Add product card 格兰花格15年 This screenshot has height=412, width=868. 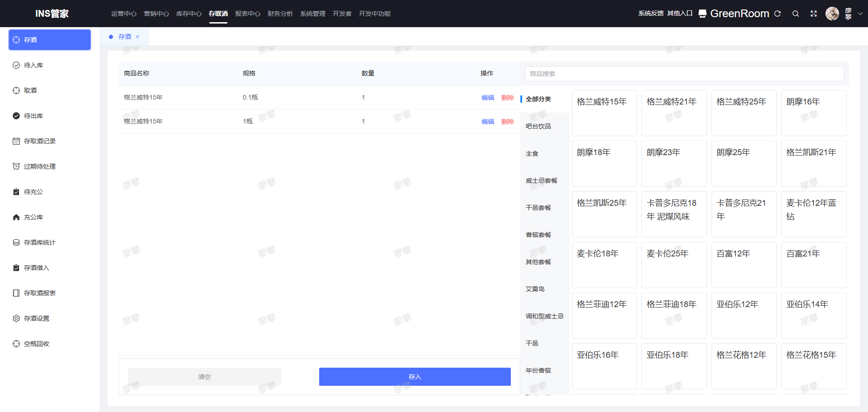(814, 366)
